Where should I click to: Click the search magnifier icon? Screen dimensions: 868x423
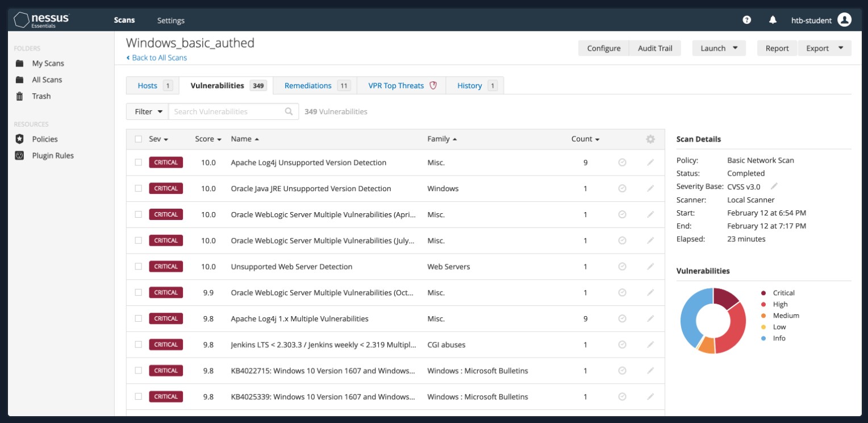(289, 111)
